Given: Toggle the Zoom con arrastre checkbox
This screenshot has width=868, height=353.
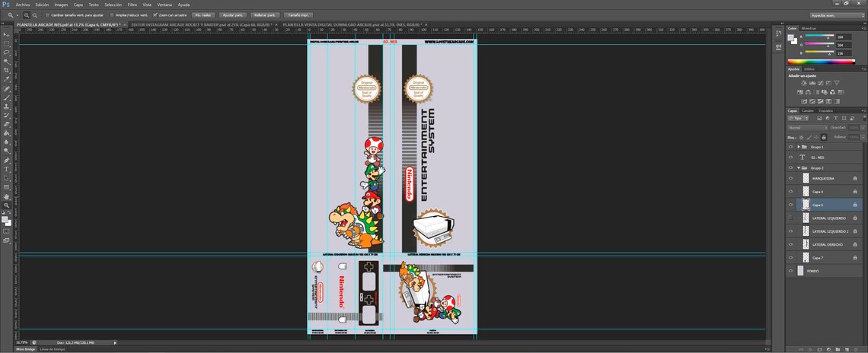Looking at the screenshot, I should 155,15.
